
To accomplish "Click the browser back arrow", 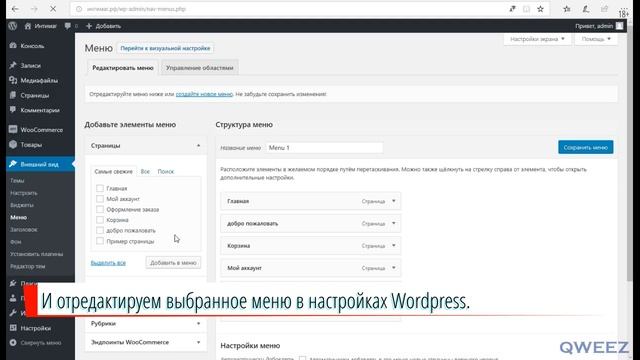I will (15, 9).
